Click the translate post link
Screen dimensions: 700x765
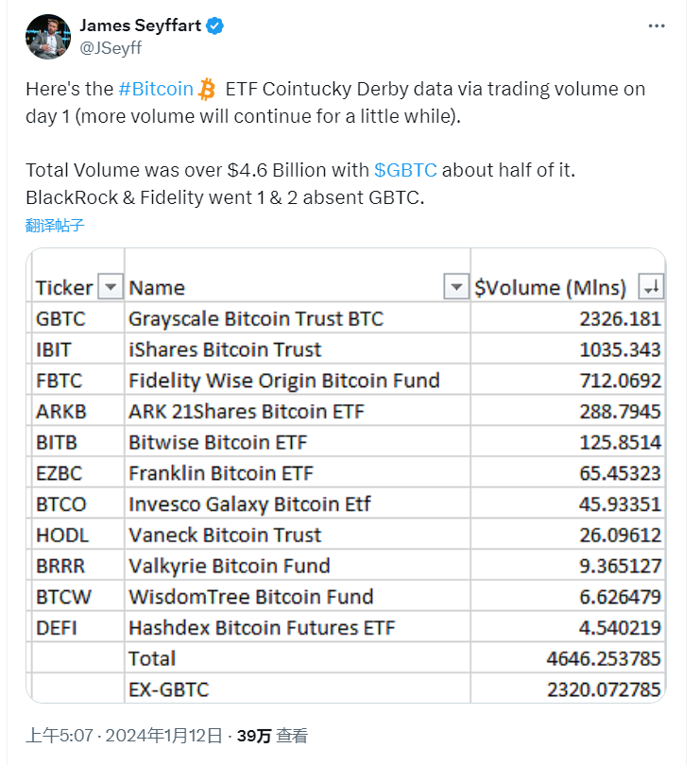pyautogui.click(x=55, y=225)
